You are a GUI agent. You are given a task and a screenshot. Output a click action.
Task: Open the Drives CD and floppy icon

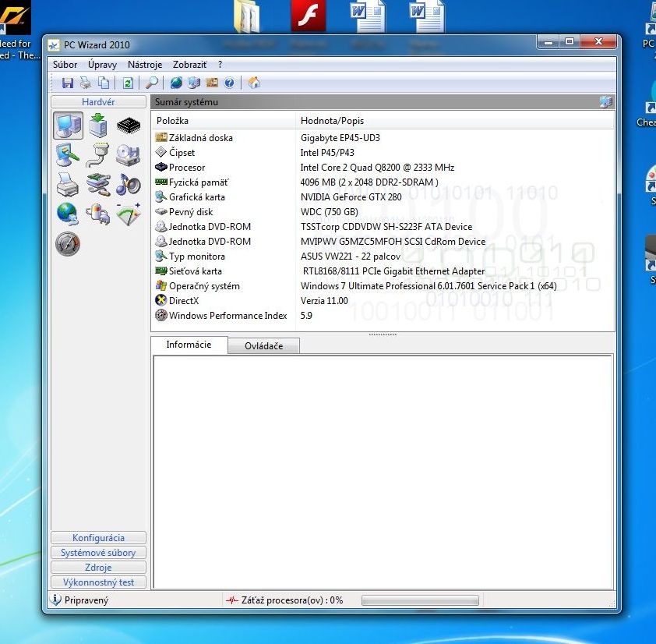point(129,154)
